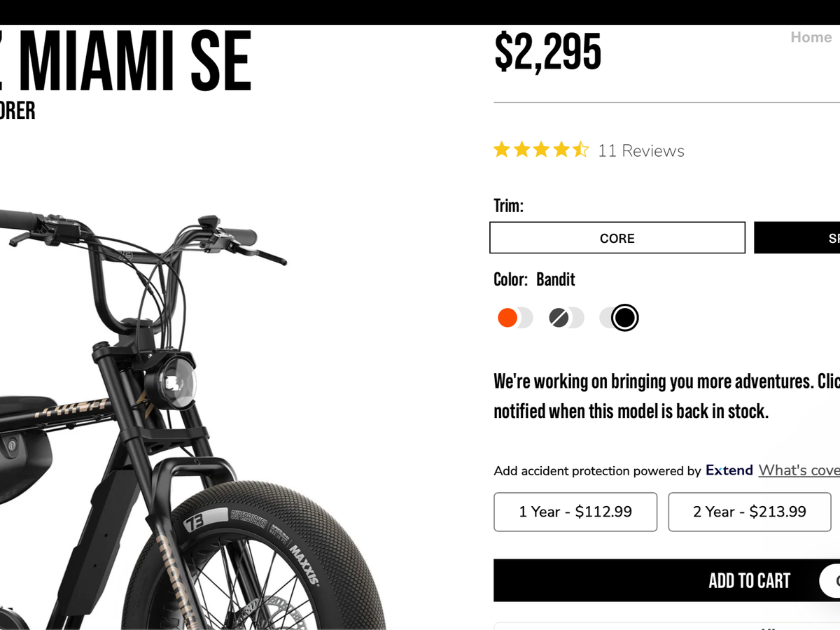This screenshot has height=630, width=840.
Task: Click the star rating icons
Action: pos(540,150)
